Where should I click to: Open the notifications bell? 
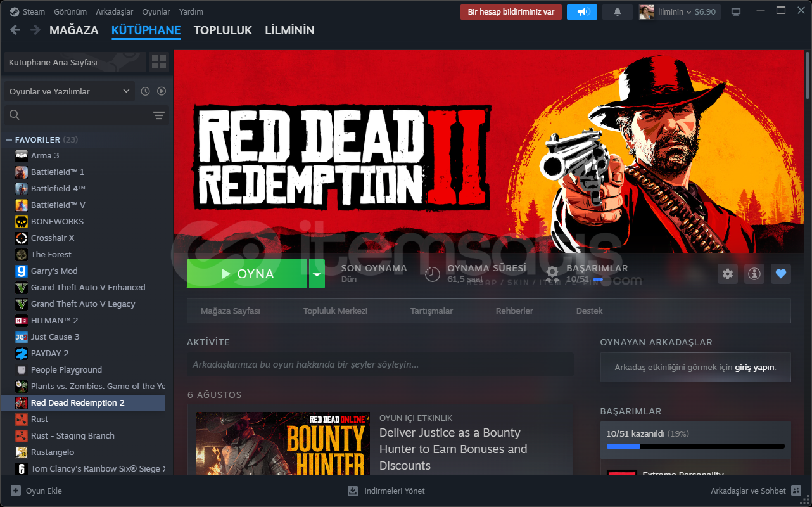click(618, 11)
